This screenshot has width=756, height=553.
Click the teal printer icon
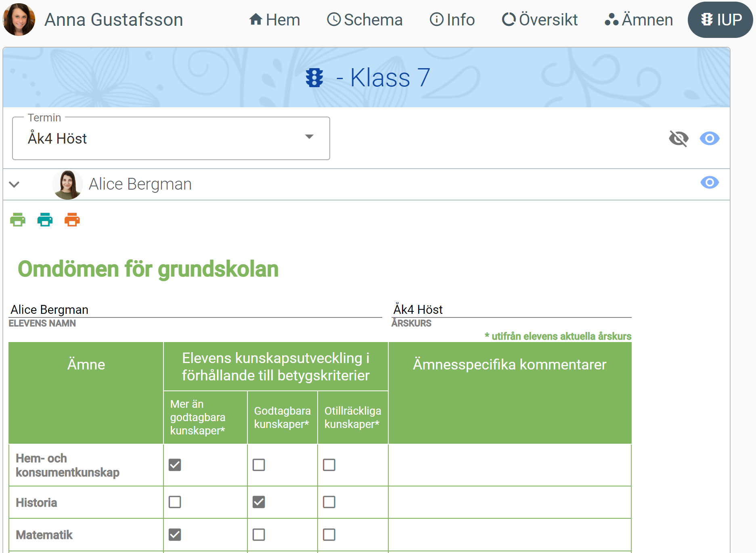tap(45, 220)
